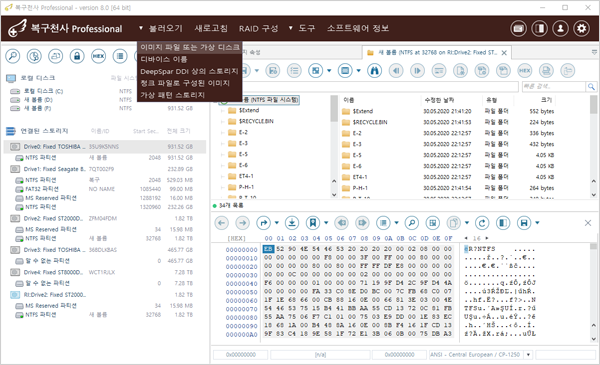Viewport: 600px width, 365px height.
Task: Click the download-to-position icon in hex toolbar
Action: coord(292,223)
